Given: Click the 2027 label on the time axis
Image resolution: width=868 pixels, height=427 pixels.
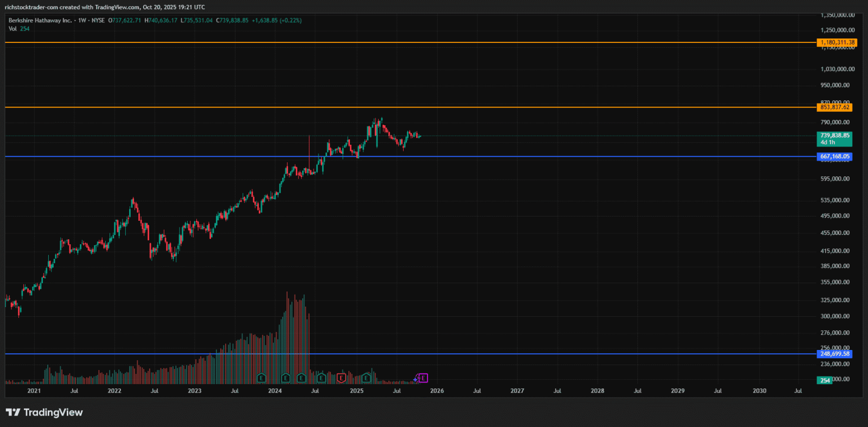Looking at the screenshot, I should coord(517,391).
